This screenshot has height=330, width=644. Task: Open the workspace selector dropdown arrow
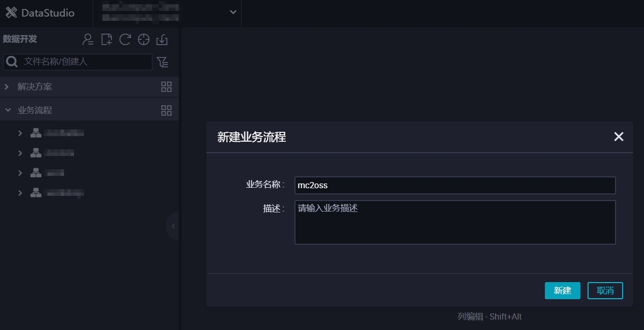click(x=233, y=12)
